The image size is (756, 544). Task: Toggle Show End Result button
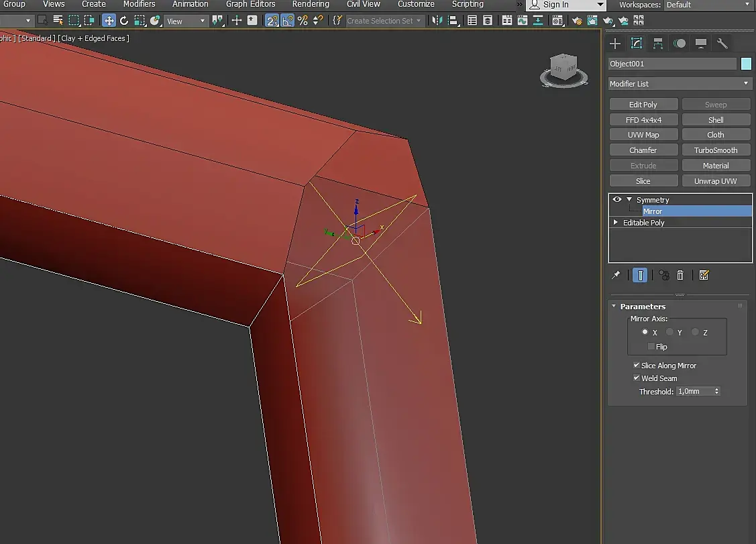tap(640, 275)
